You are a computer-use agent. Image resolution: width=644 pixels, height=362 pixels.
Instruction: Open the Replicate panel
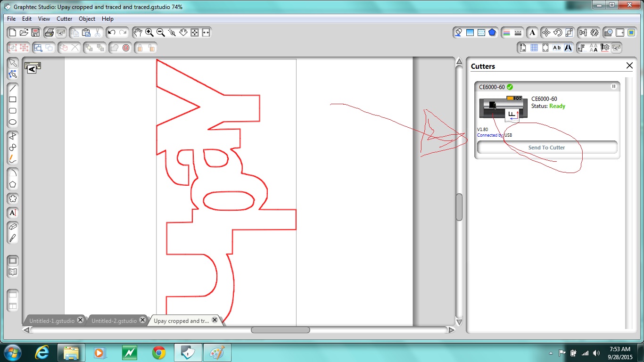coord(594,33)
